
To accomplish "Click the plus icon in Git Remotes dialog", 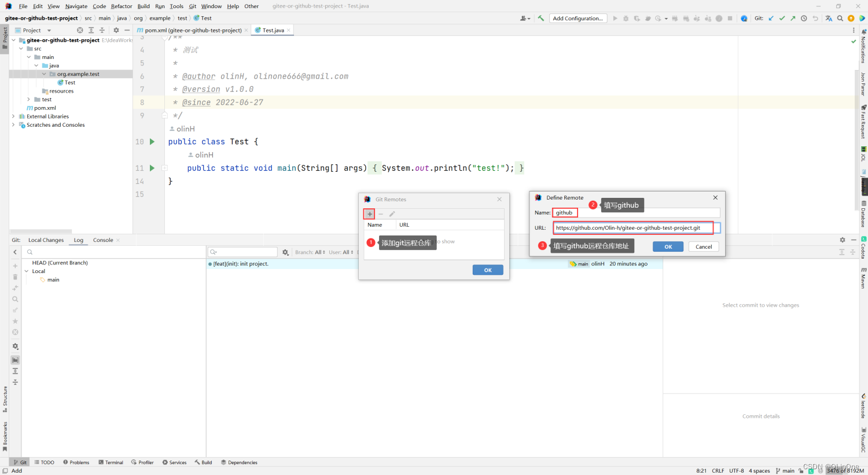I will pyautogui.click(x=370, y=214).
